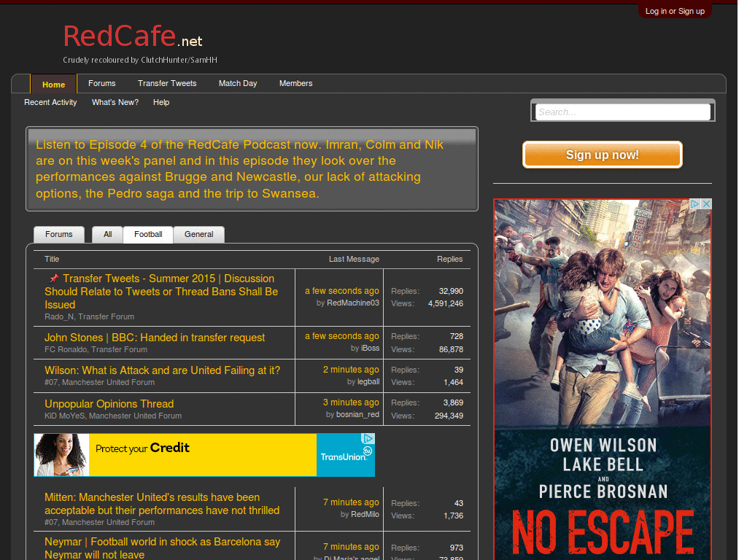This screenshot has width=747, height=560.
Task: Click the Last Message column header
Action: (354, 259)
